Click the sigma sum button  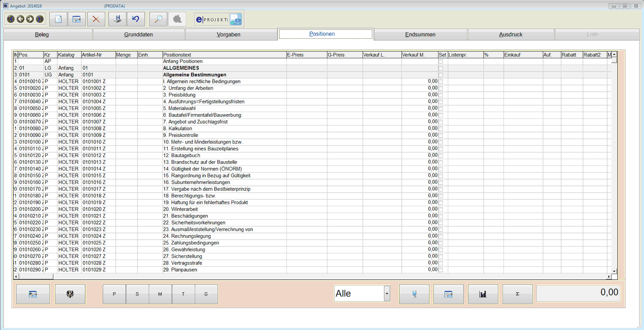518,294
